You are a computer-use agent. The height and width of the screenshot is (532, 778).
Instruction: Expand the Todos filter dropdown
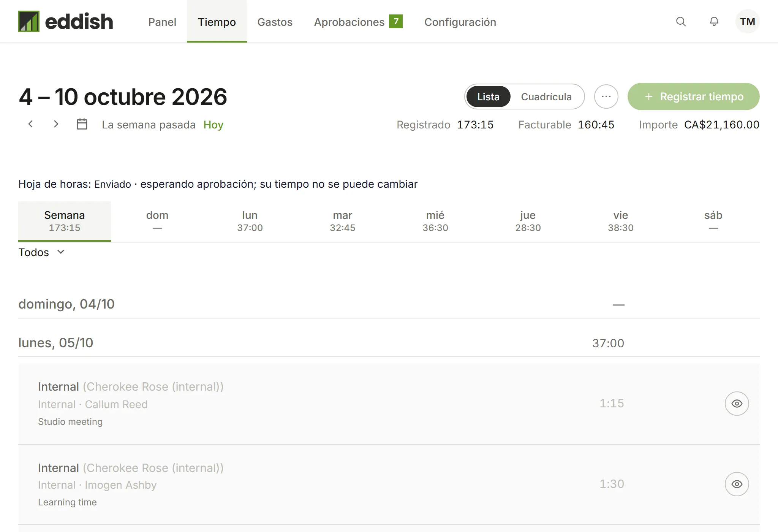[x=42, y=252]
